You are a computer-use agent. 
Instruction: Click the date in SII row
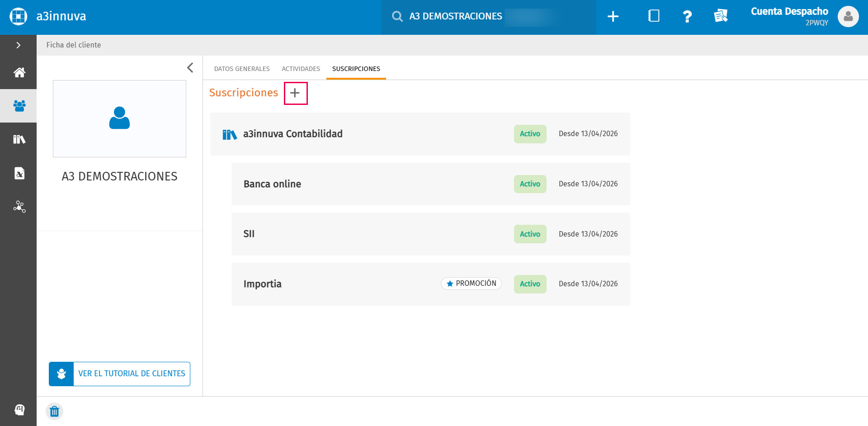(588, 234)
